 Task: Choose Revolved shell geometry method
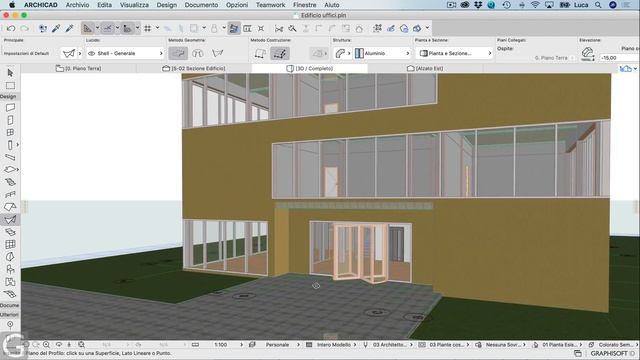198,53
